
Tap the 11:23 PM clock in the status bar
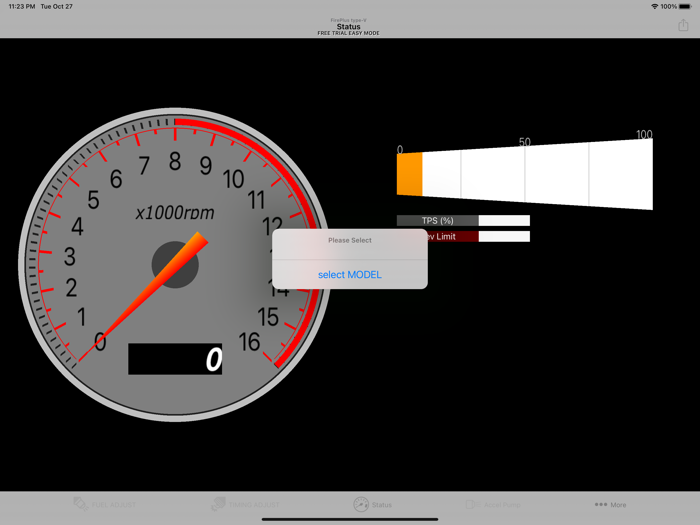point(21,6)
